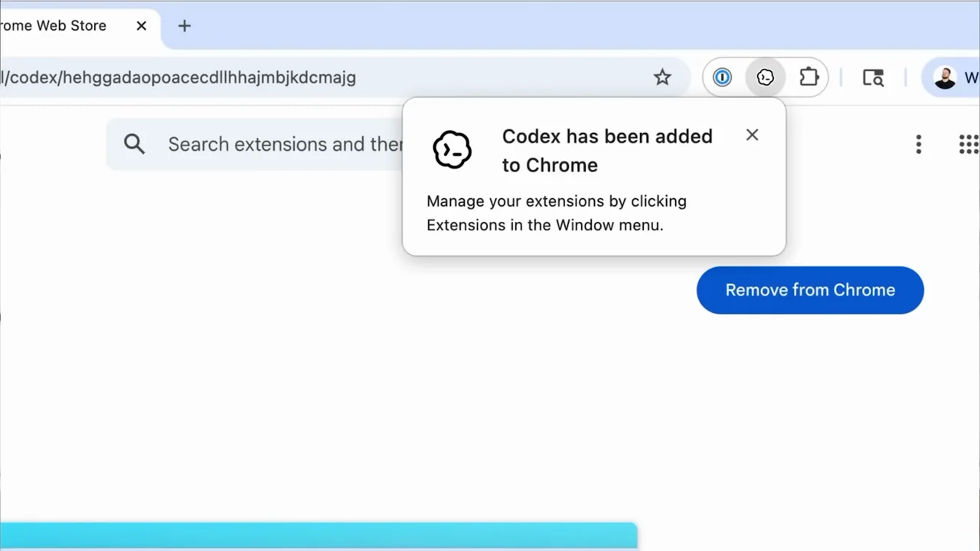Screen dimensions: 980x551
Task: Select the address bar URL text
Action: tap(178, 77)
